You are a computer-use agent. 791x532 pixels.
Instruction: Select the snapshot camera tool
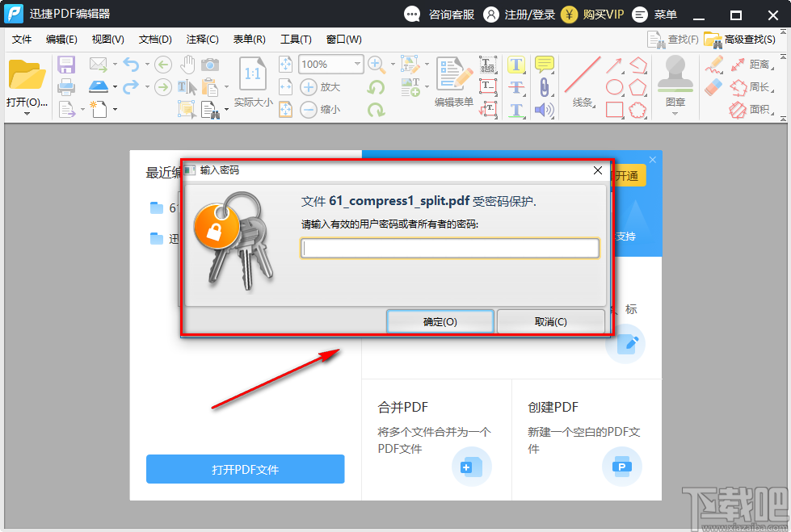click(x=210, y=65)
